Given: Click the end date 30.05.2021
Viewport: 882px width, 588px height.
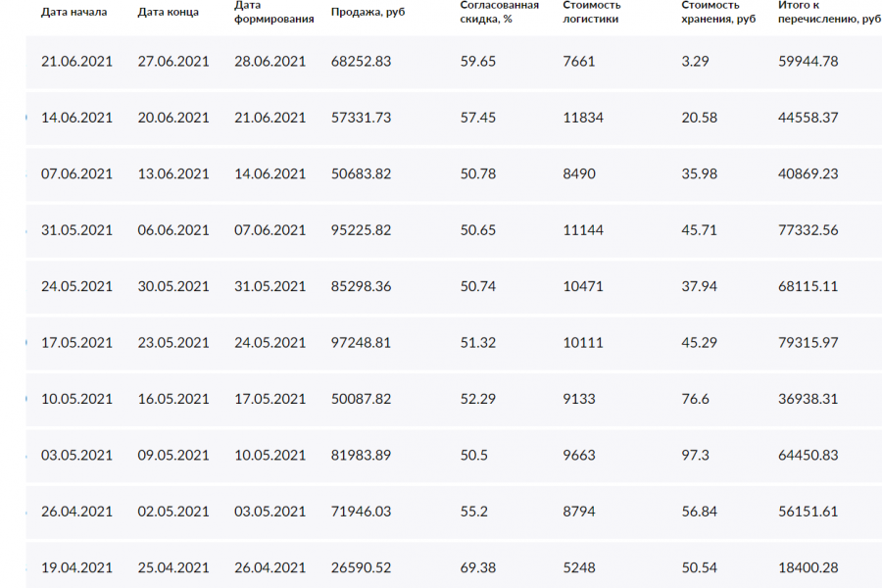Looking at the screenshot, I should click(173, 286).
